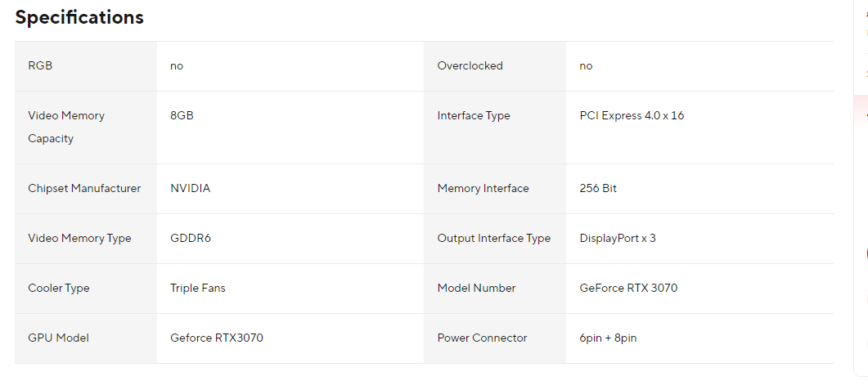
Task: Click the Overclocked label cell
Action: pyautogui.click(x=470, y=66)
